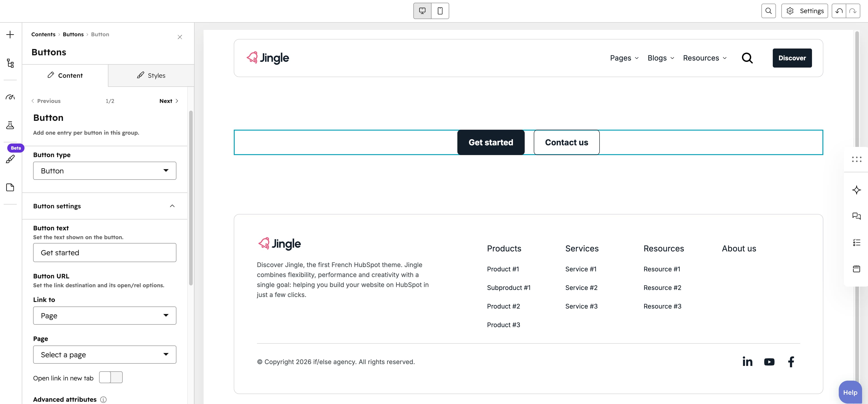Open the Button type dropdown

coord(105,171)
